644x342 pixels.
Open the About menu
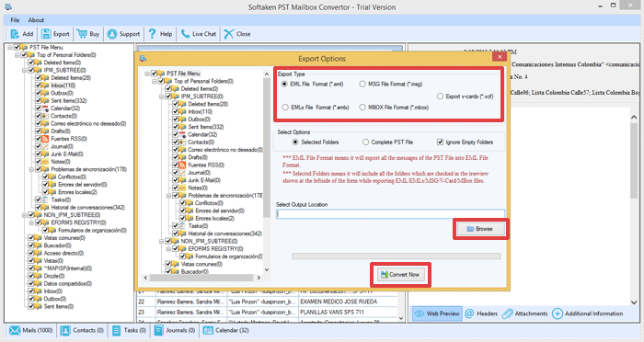pyautogui.click(x=36, y=20)
